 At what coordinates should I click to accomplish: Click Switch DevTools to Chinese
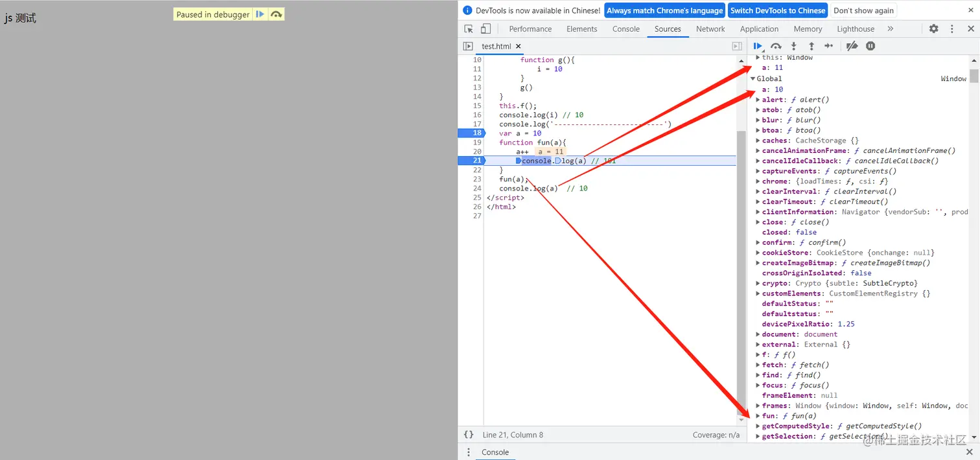coord(778,10)
